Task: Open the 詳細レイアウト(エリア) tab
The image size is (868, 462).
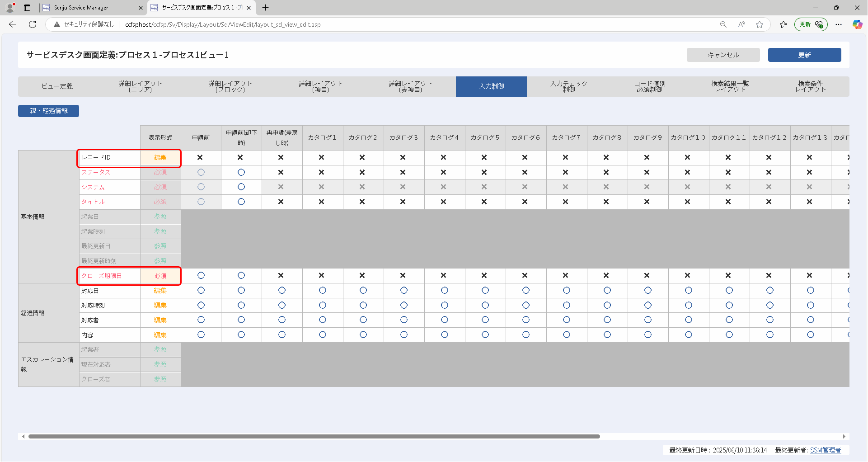Action: (x=140, y=86)
